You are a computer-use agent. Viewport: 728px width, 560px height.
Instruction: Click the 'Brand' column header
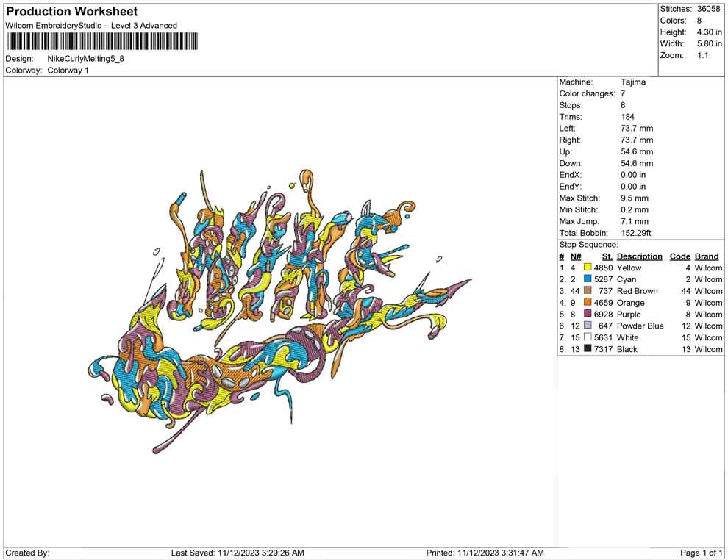[707, 256]
